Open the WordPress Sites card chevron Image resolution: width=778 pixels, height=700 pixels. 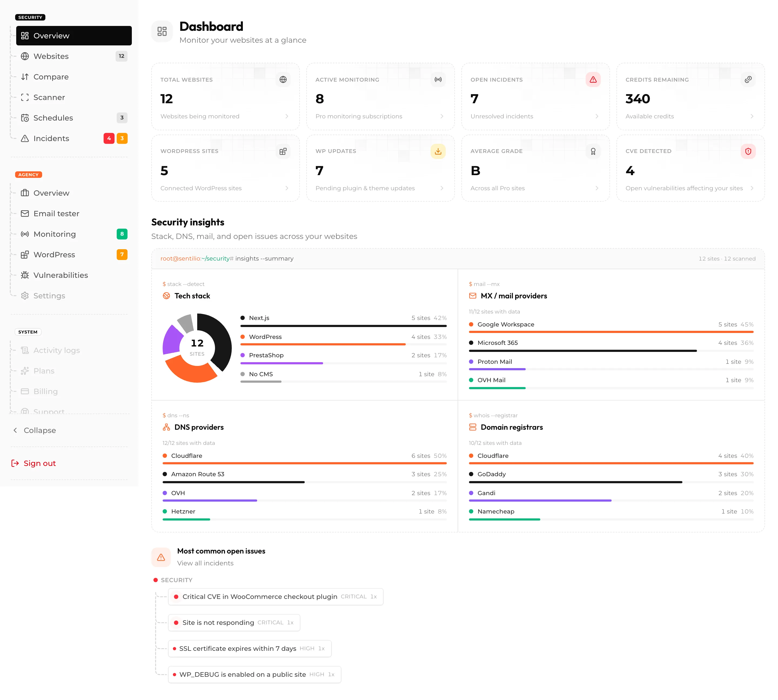pyautogui.click(x=287, y=188)
